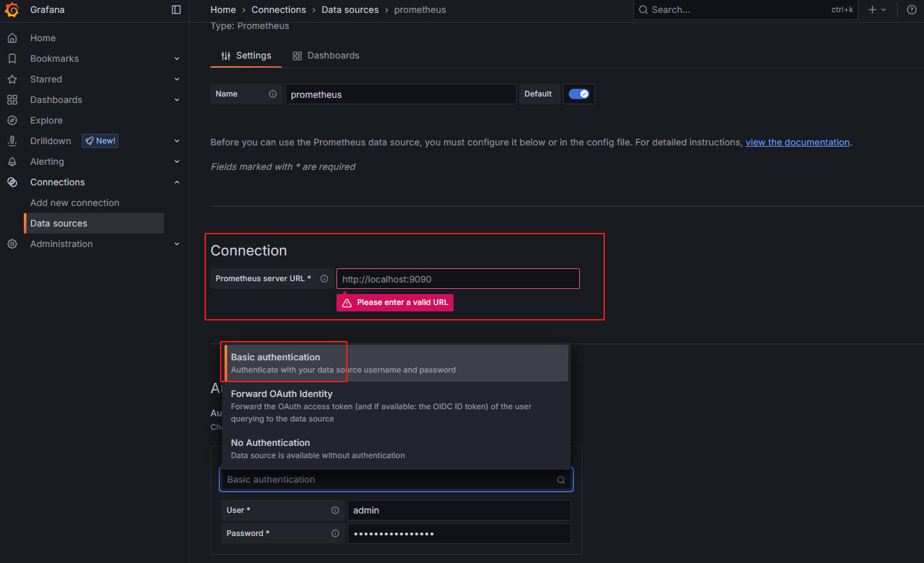Expand the Drilldown section chevron
This screenshot has height=563, width=924.
coord(177,141)
